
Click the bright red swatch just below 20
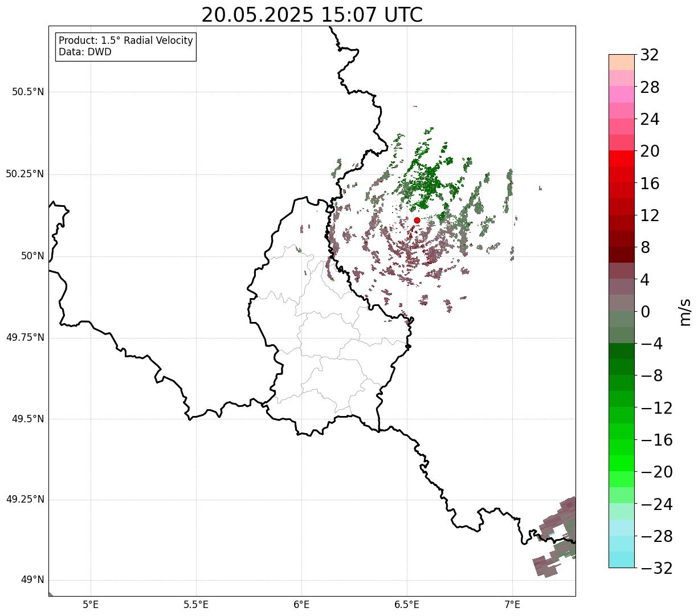click(622, 158)
